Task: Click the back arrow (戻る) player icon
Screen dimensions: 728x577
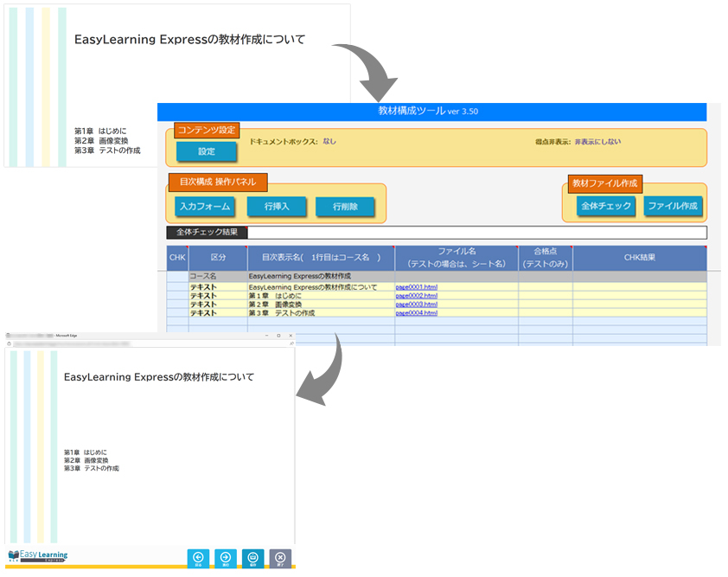Action: [198, 559]
